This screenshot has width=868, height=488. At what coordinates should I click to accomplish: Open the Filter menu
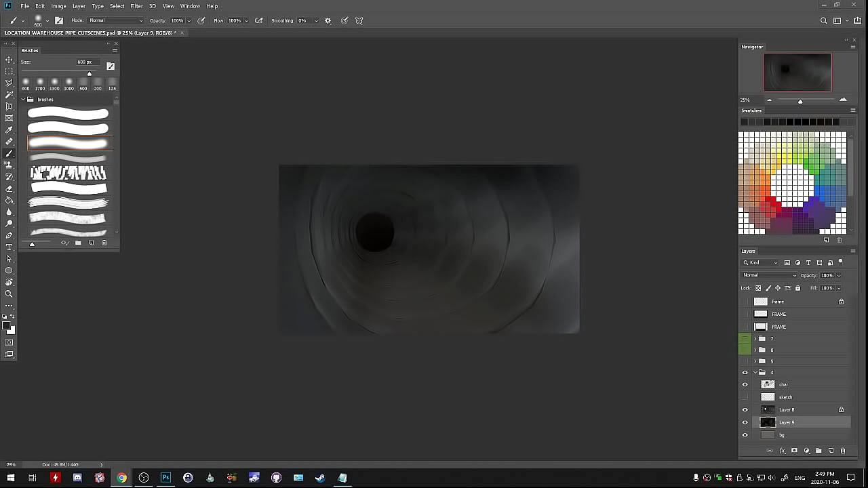coord(136,6)
